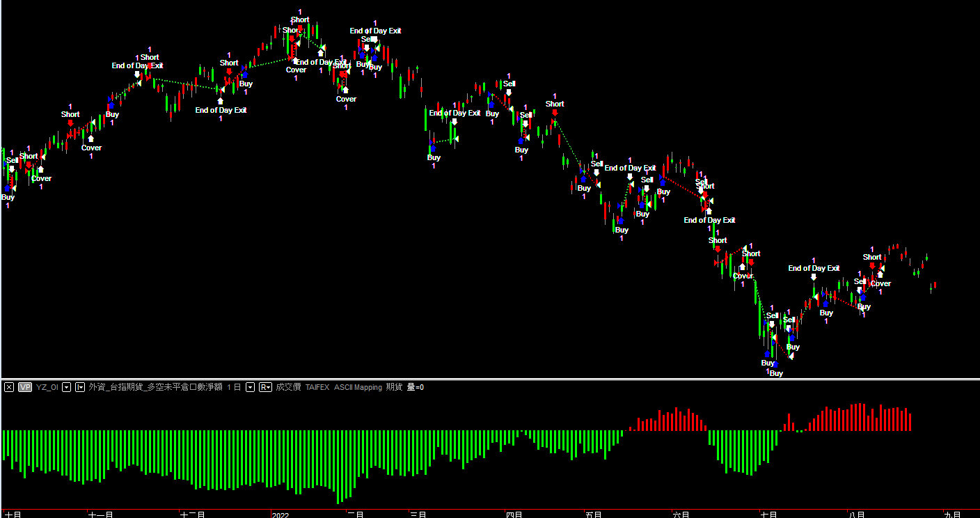The image size is (980, 518).
Task: Select the December End of Day Exit marker
Action: pyautogui.click(x=221, y=110)
